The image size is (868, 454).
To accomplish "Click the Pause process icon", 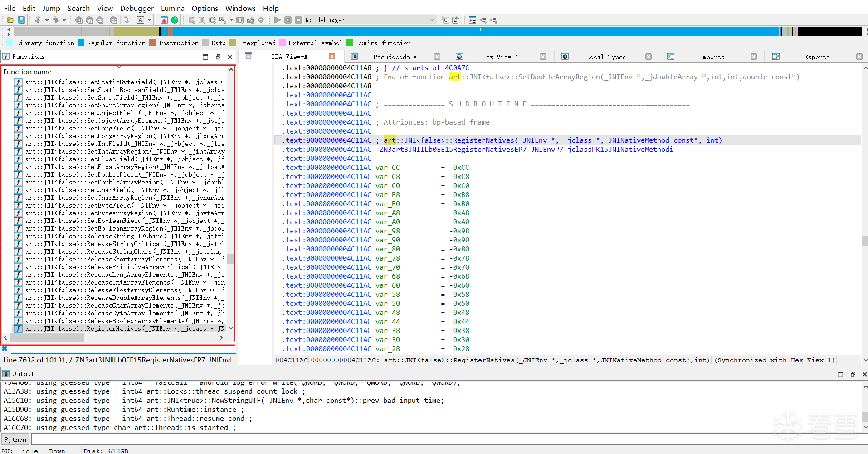I will [288, 20].
